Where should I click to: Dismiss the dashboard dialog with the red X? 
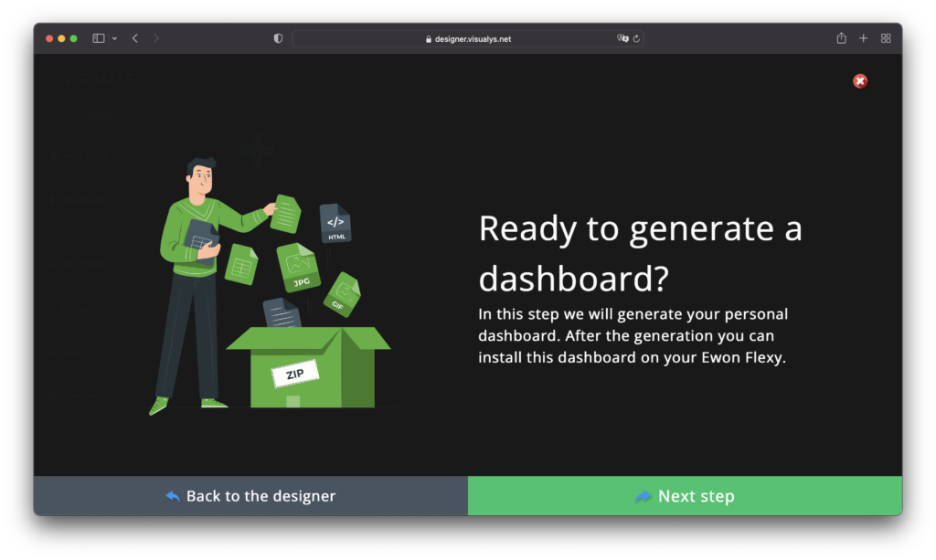[x=859, y=80]
